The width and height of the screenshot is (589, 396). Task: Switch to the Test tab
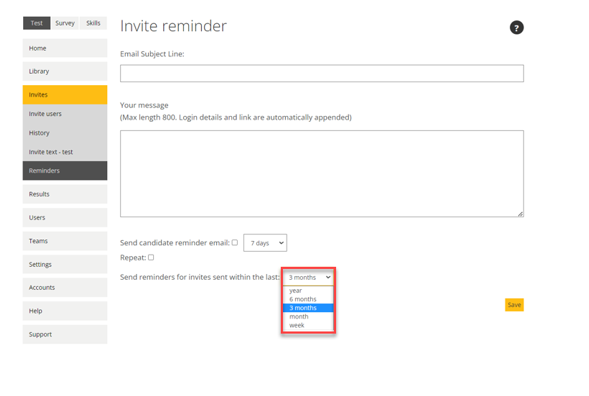pyautogui.click(x=36, y=23)
